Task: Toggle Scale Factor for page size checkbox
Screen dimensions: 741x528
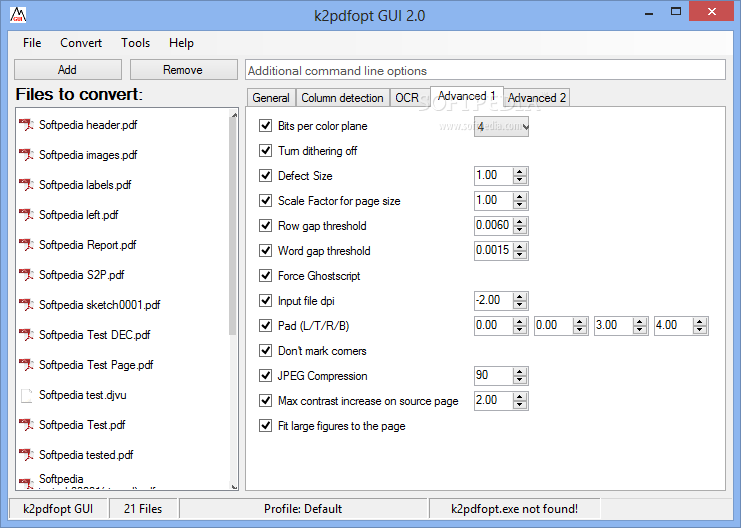Action: click(266, 201)
